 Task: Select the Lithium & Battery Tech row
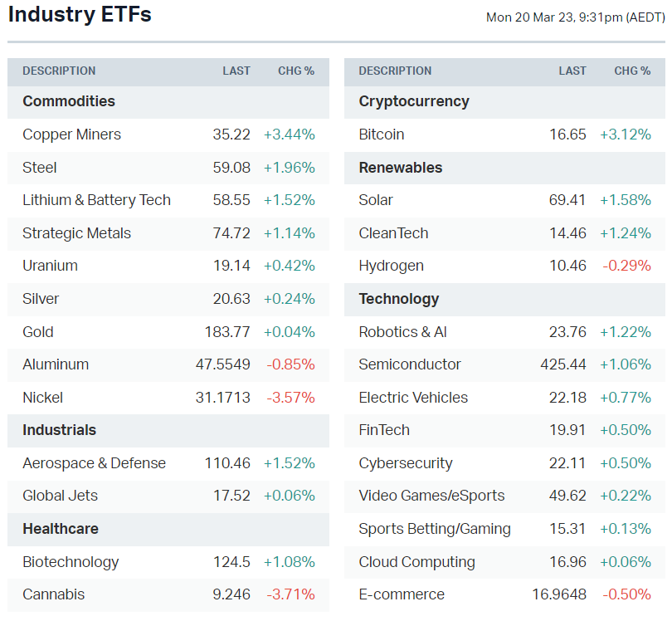pyautogui.click(x=96, y=200)
